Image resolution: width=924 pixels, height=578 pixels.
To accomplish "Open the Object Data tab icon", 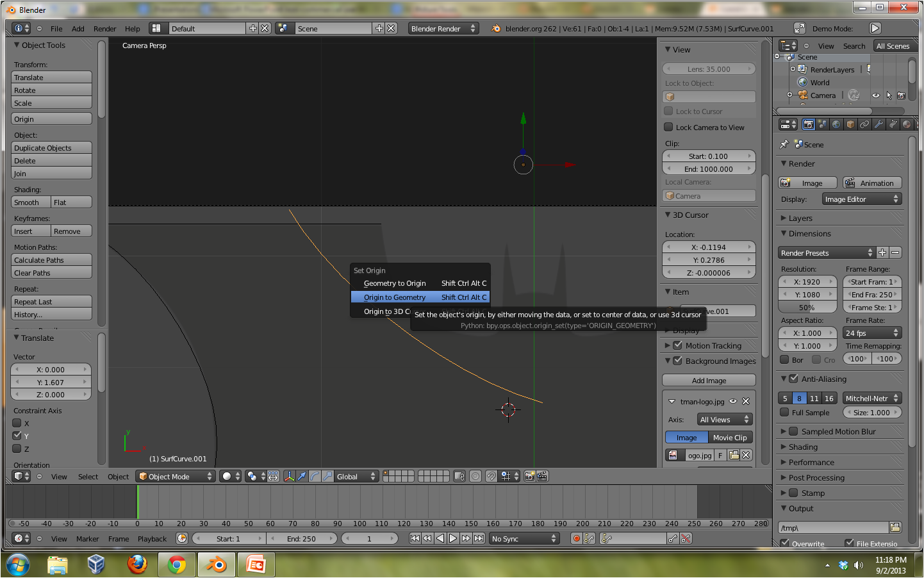I will tap(893, 124).
